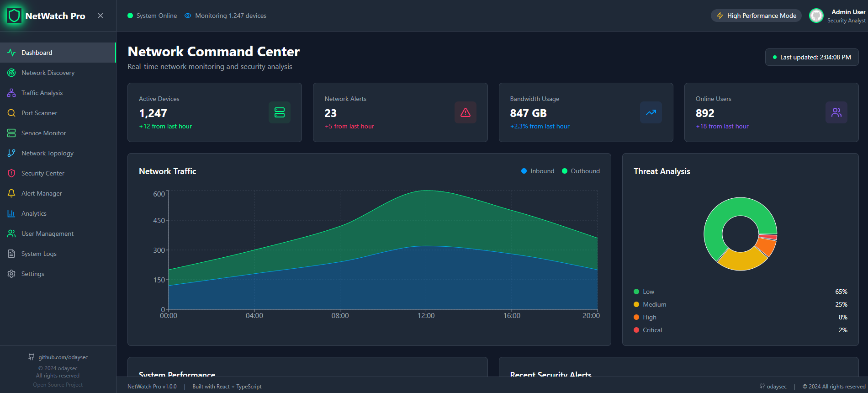Click the lightning bolt icon
The width and height of the screenshot is (868, 393).
point(720,16)
